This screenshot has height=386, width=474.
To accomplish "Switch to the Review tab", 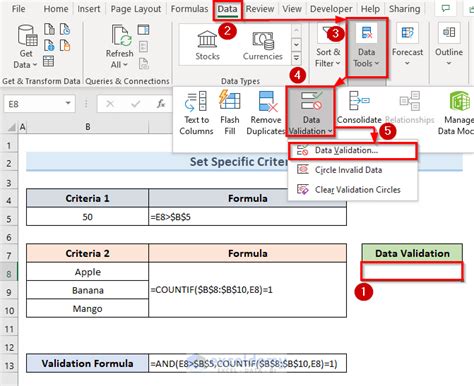I will [x=260, y=9].
